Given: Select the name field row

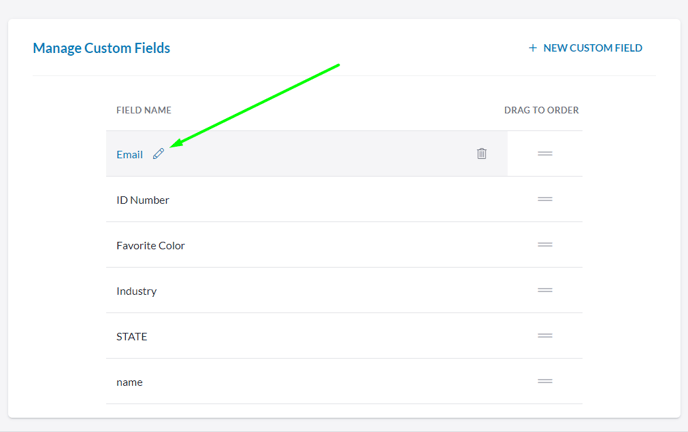Looking at the screenshot, I should pos(344,382).
